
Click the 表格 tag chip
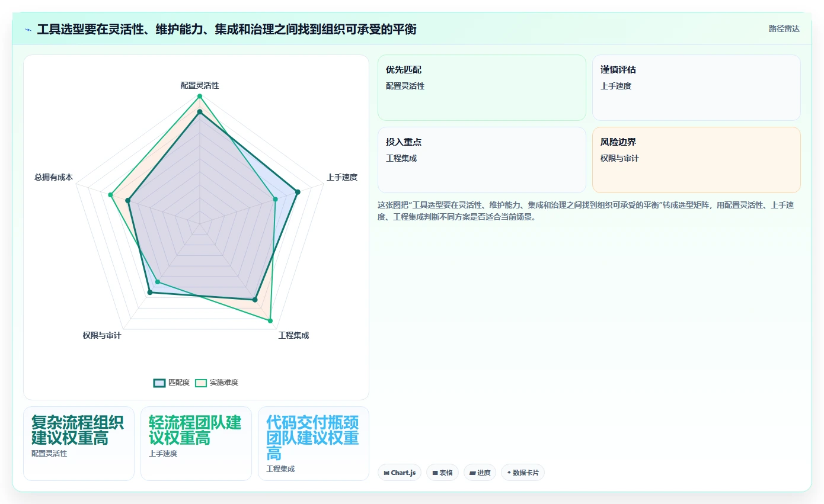coord(442,473)
